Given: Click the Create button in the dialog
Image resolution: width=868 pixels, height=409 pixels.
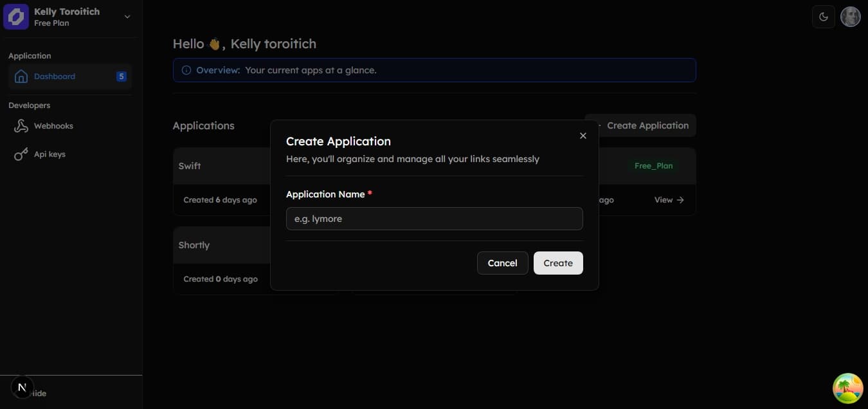Looking at the screenshot, I should (557, 263).
